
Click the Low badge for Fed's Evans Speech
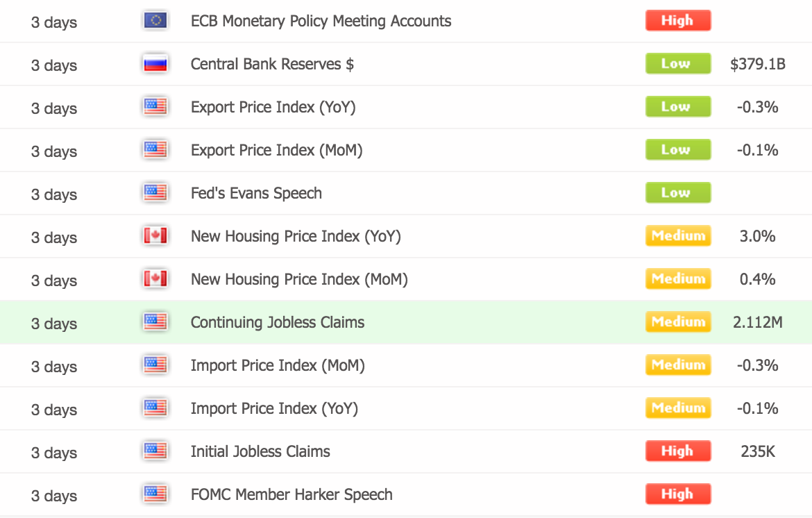click(x=677, y=193)
